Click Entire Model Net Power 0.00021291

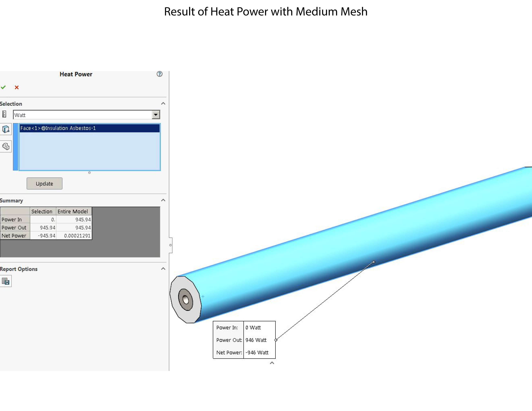pos(74,235)
